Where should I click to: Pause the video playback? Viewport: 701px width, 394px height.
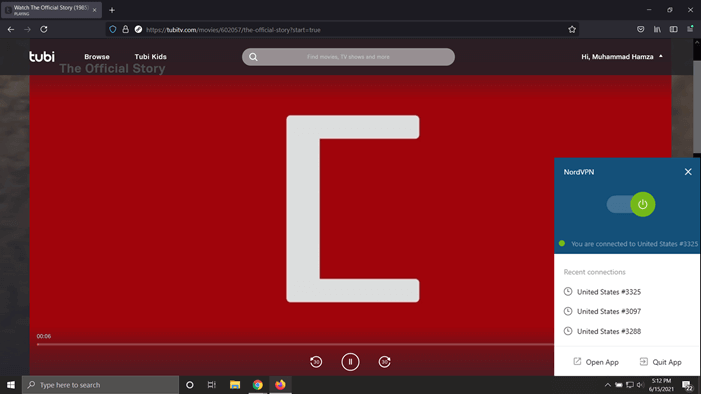coord(350,362)
